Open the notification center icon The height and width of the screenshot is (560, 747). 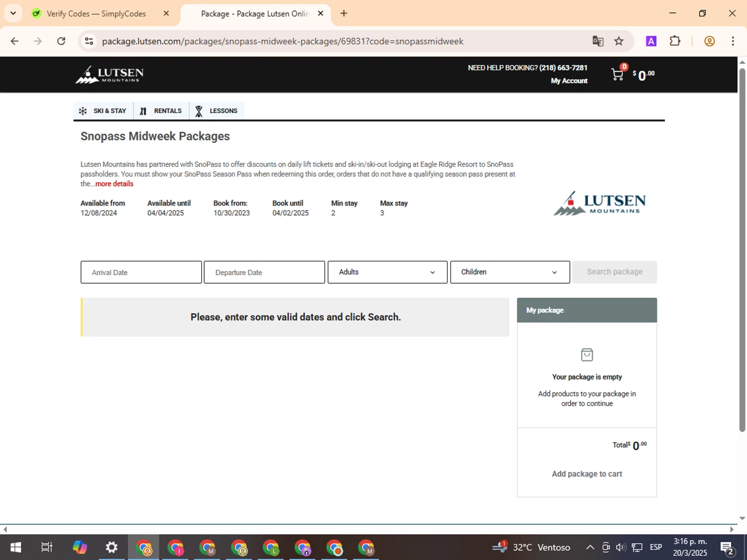(727, 548)
